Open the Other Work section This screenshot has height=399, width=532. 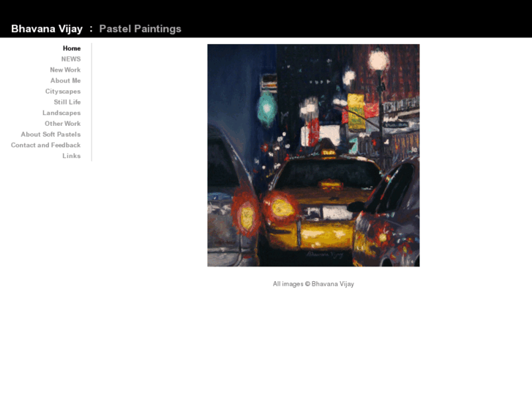point(63,124)
